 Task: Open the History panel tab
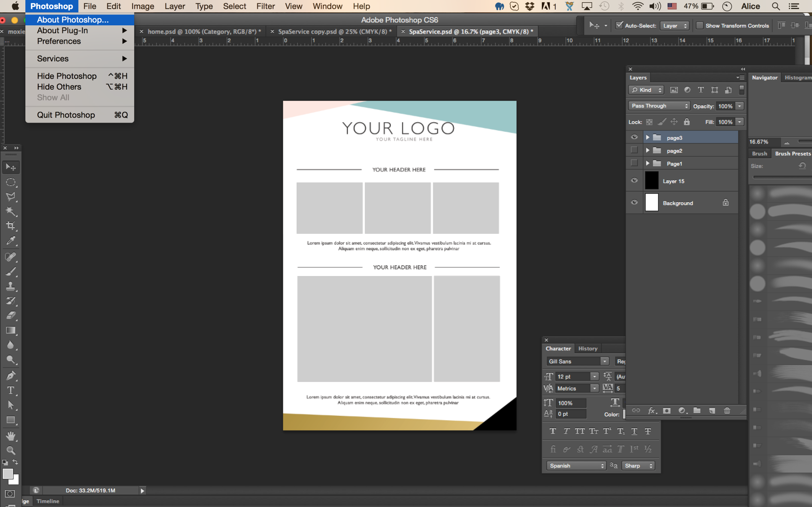587,348
